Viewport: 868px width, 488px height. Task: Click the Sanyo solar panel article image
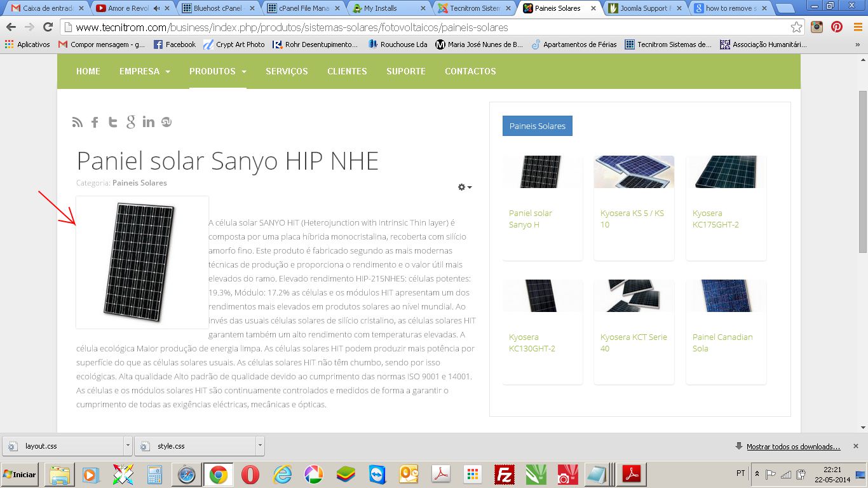pos(142,262)
